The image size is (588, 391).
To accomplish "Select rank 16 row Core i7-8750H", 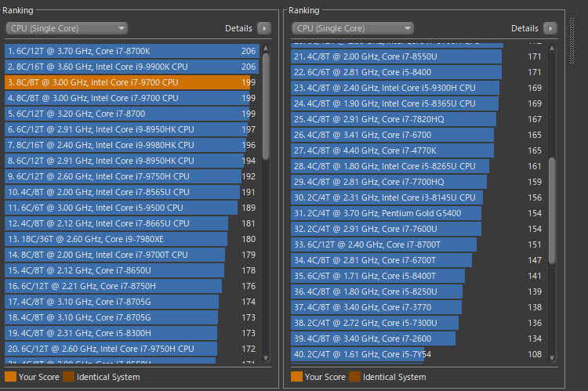I will pos(132,287).
